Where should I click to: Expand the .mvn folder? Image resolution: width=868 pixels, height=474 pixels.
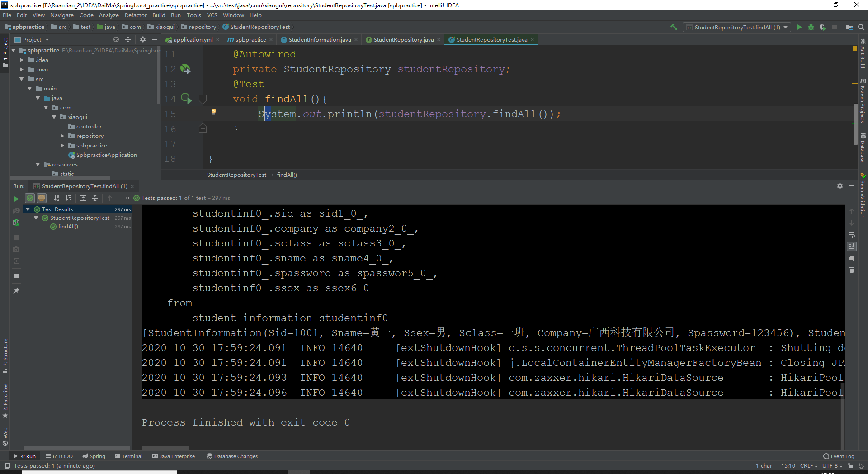click(x=22, y=69)
